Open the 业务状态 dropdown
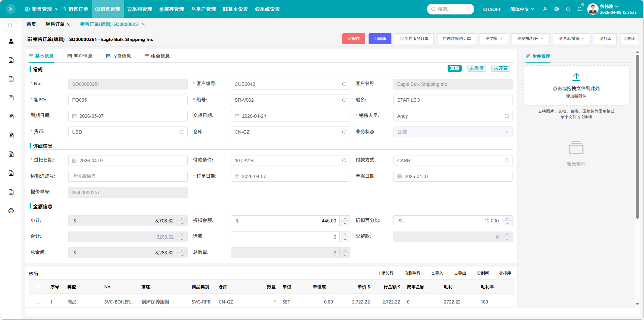Image resolution: width=644 pixels, height=320 pixels. (453, 132)
